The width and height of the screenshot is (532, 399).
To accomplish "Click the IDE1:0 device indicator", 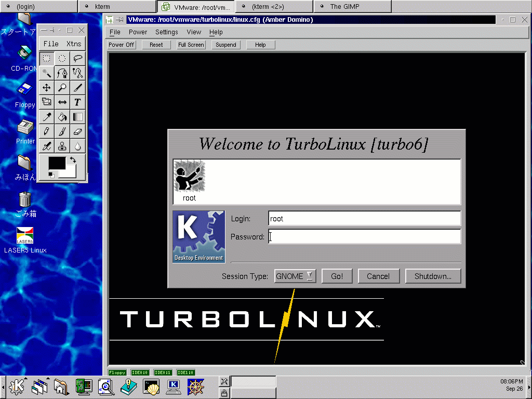I will click(185, 373).
